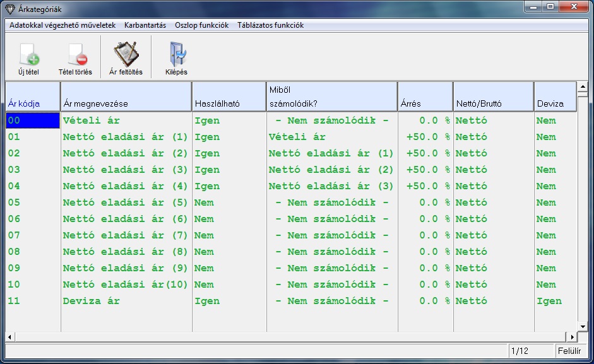
Task: Open the Adatokkal végezhető műveletek menu
Action: [x=62, y=25]
